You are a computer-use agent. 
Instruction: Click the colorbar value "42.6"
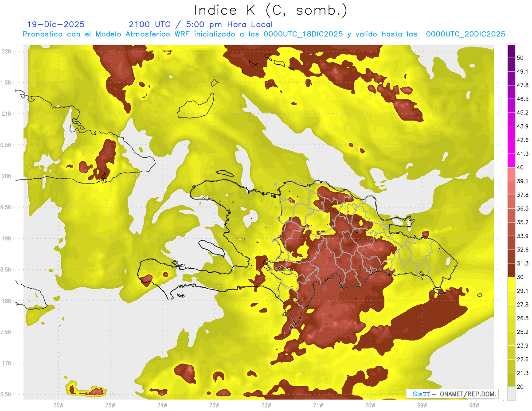522,140
